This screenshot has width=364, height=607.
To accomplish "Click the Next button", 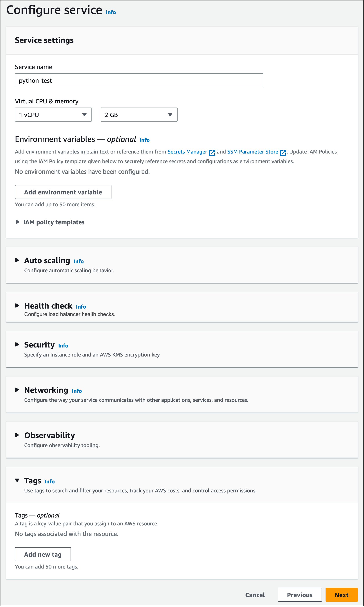I will tap(341, 595).
